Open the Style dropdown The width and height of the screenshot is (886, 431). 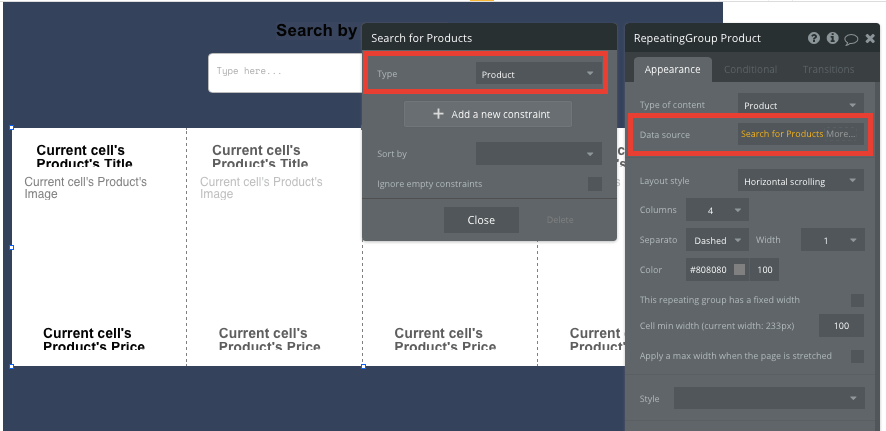769,398
